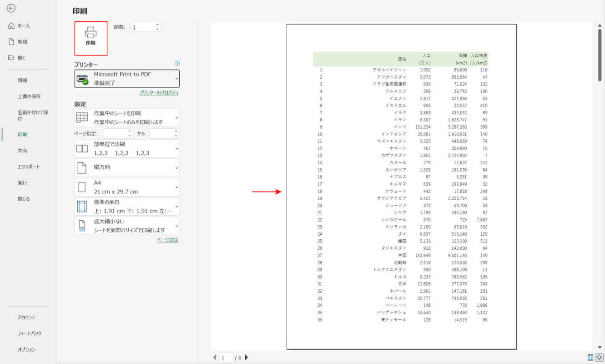
Task: Click the back arrow icon
Action: click(11, 8)
